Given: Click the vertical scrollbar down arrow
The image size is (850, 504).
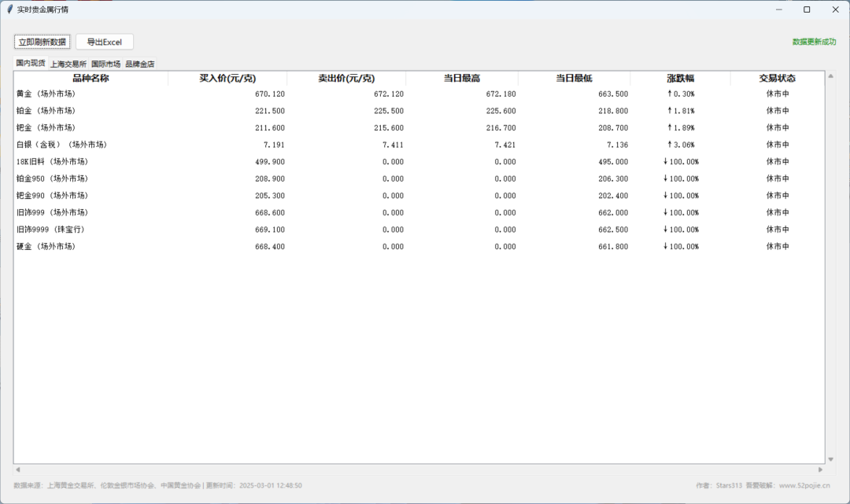Looking at the screenshot, I should tap(830, 459).
